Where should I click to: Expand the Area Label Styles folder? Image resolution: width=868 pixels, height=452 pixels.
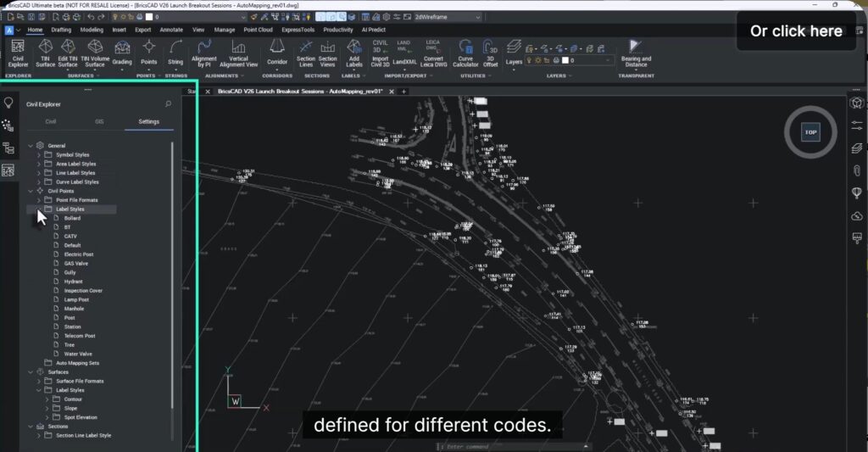(39, 164)
